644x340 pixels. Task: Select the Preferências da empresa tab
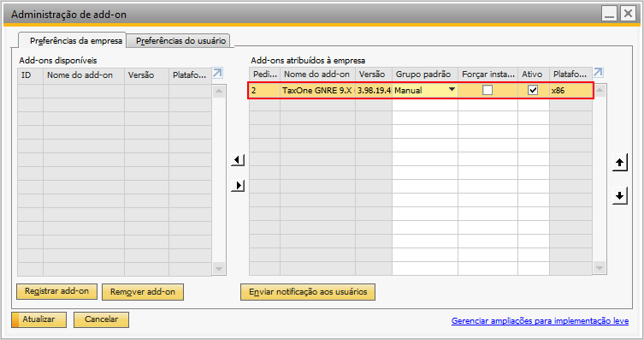click(x=76, y=41)
